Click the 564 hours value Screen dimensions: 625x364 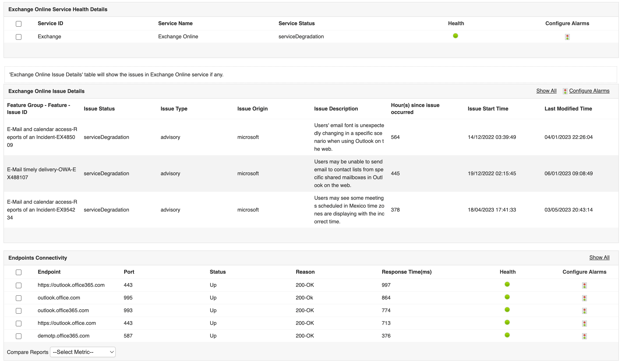pos(395,137)
